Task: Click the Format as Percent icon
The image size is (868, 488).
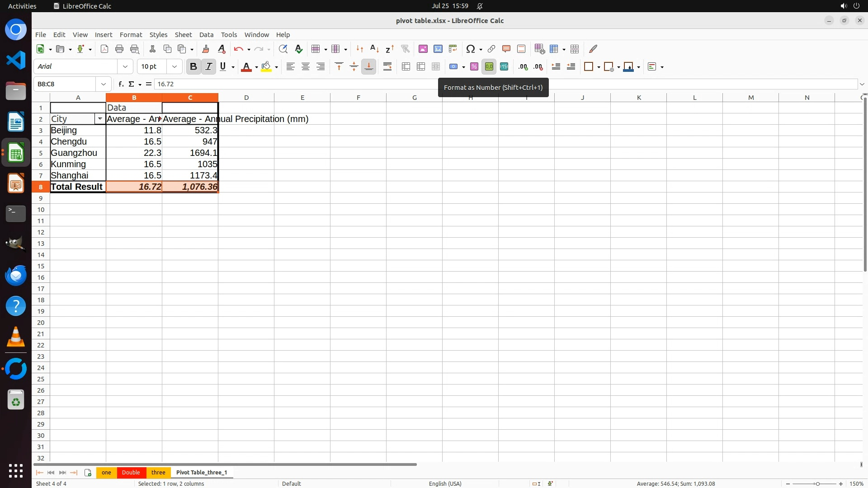Action: [x=474, y=67]
